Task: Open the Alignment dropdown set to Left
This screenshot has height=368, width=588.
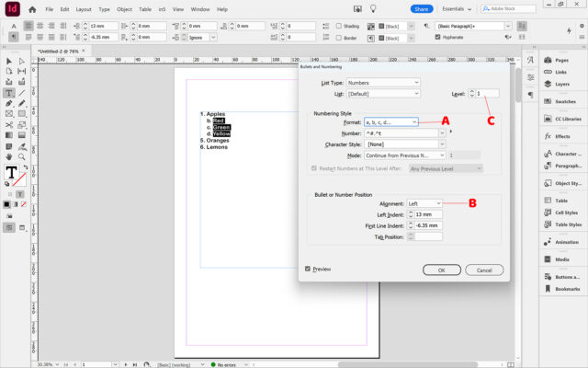Action: coord(424,203)
